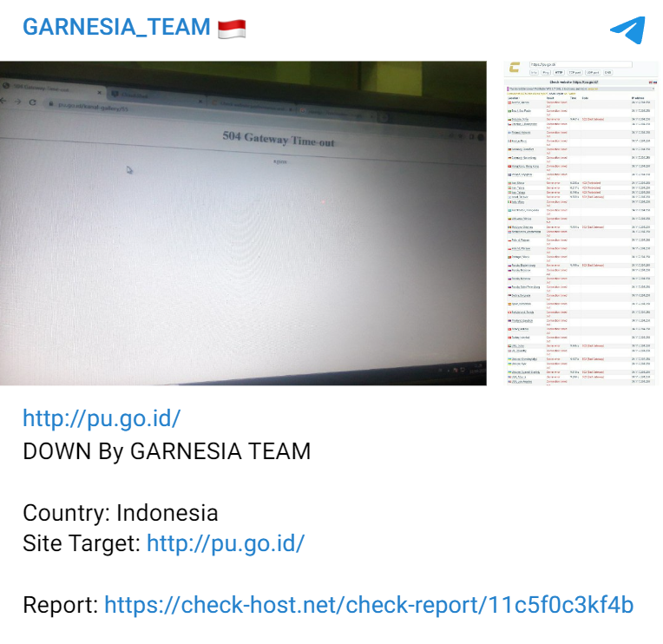The height and width of the screenshot is (644, 663).
Task: Select the 'Country: Indonesia' text
Action: click(x=121, y=513)
